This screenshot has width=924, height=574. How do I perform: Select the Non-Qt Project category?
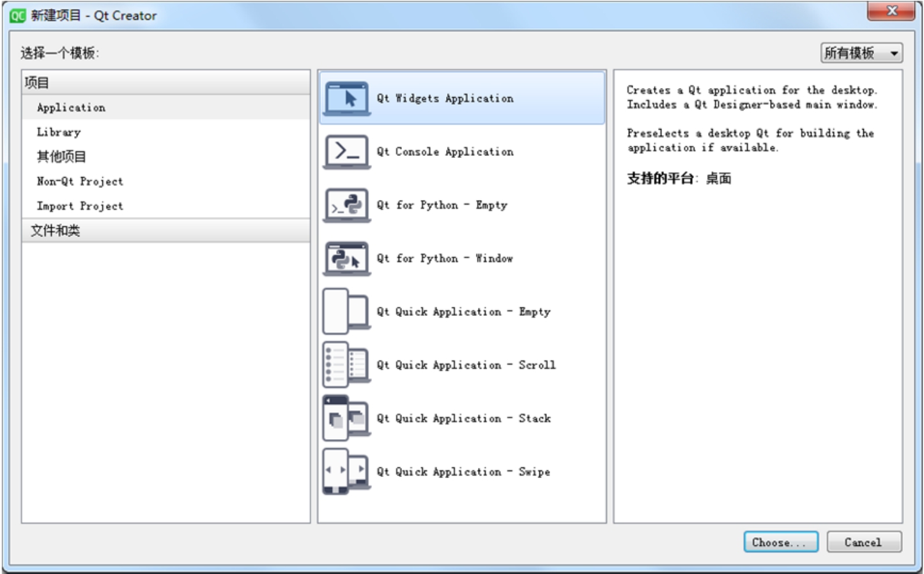(x=166, y=182)
